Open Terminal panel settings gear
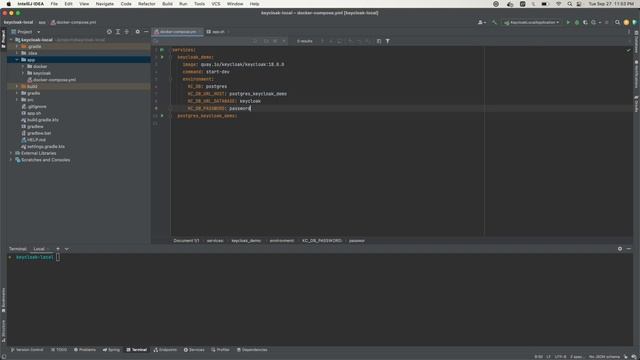 point(620,249)
